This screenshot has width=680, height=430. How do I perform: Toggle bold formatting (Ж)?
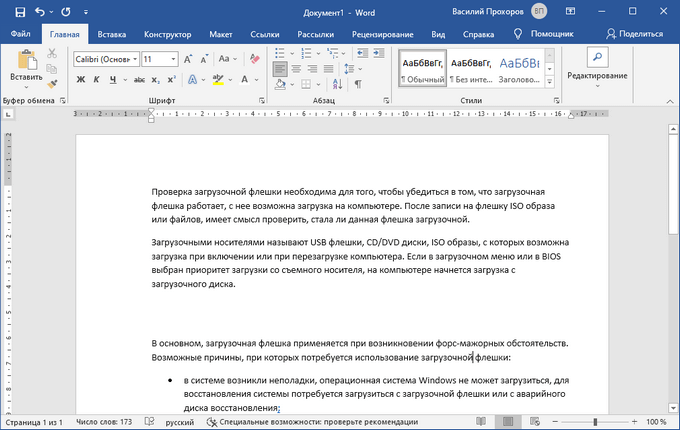click(x=81, y=80)
